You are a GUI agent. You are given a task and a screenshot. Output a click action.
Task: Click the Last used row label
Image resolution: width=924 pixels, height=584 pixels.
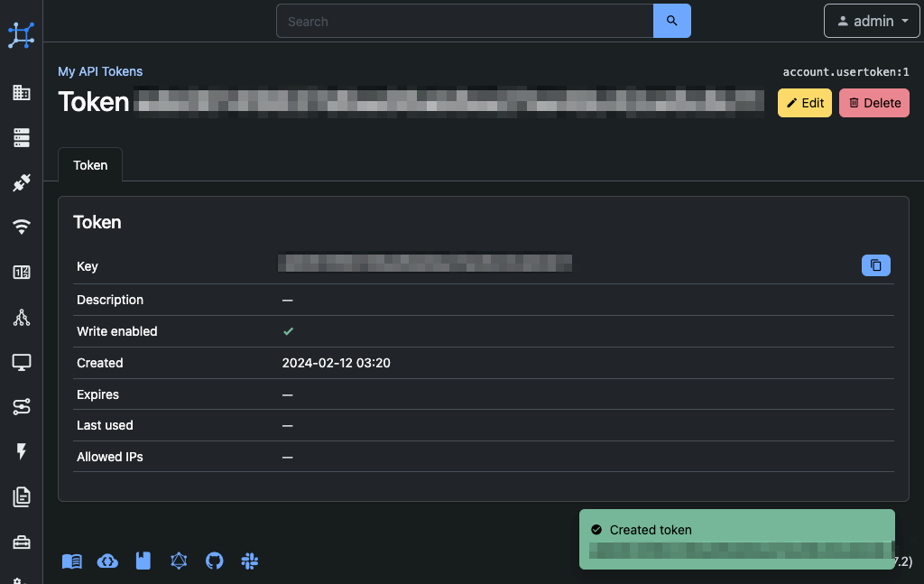point(105,425)
